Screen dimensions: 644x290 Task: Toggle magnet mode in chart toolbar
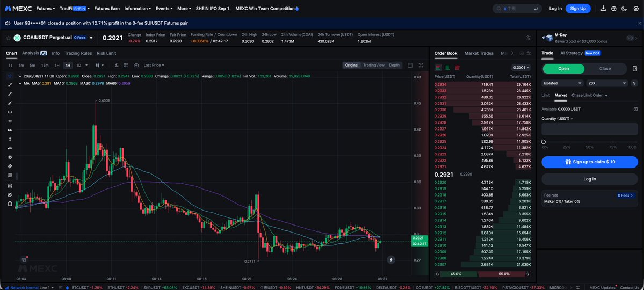(x=10, y=185)
